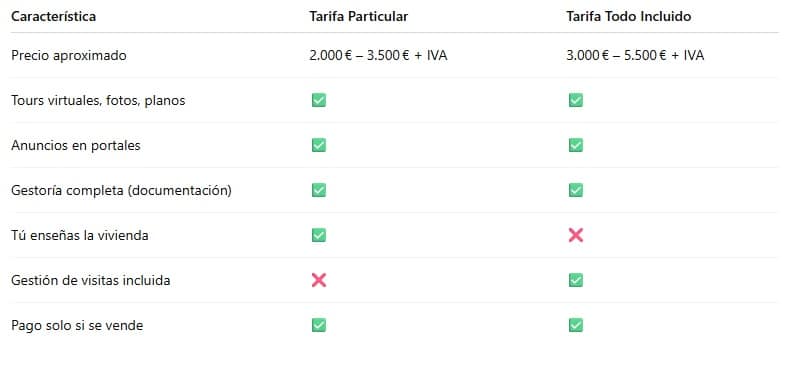
Task: Click red cross for Tú enseñas la vivienda
Action: (575, 235)
